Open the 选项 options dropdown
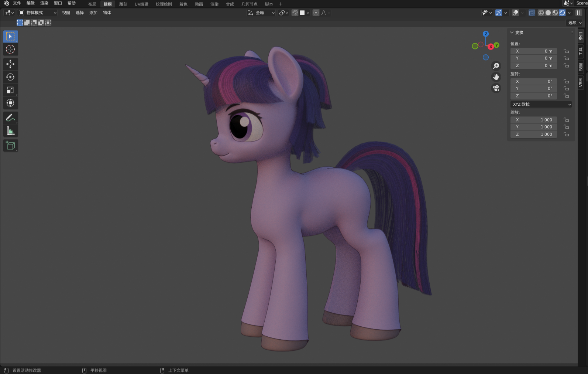 575,23
